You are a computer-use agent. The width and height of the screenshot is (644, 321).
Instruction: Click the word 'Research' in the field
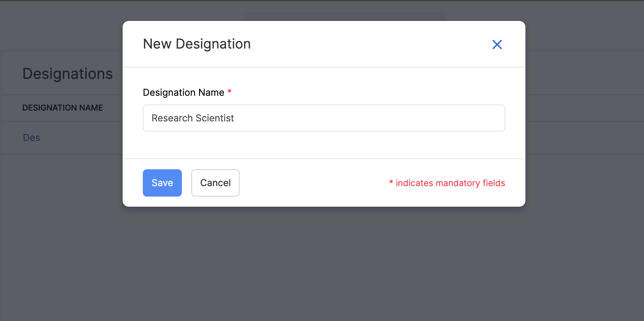tap(172, 118)
